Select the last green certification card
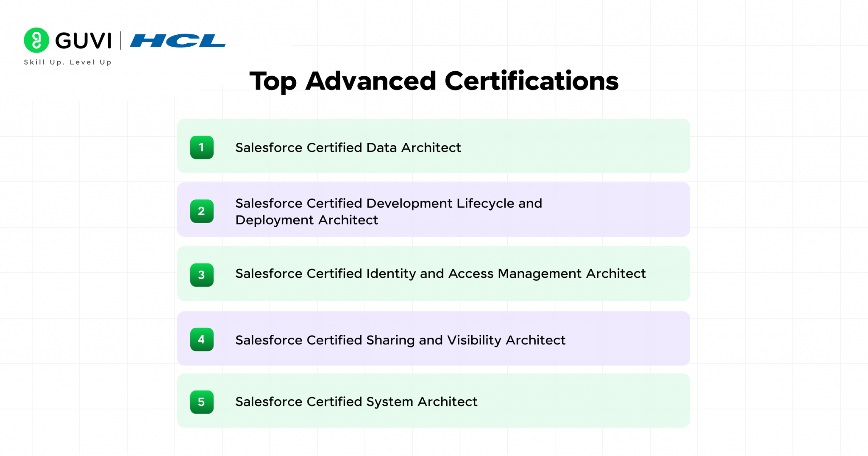 click(x=433, y=400)
